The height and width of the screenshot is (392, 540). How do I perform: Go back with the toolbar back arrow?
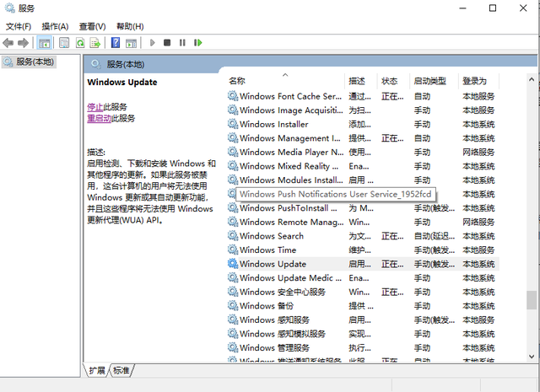[8, 43]
